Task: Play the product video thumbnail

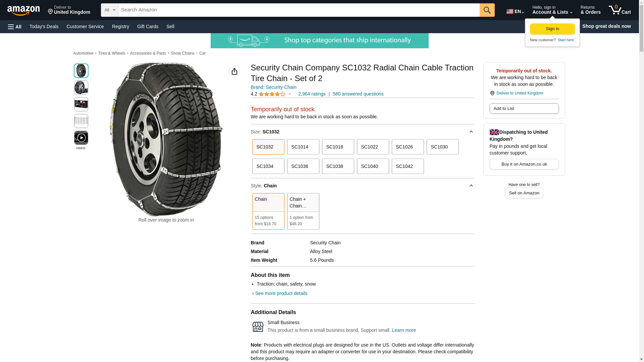Action: 81,138
